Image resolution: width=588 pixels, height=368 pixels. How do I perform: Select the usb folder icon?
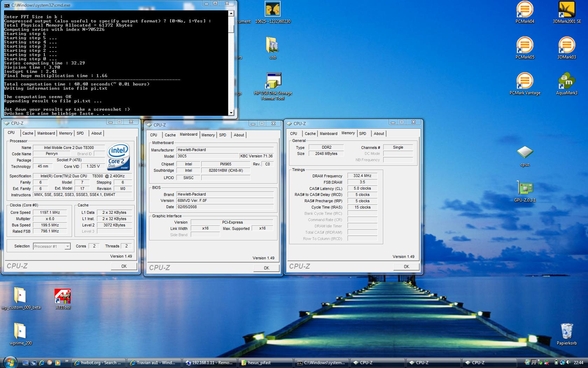pos(273,48)
